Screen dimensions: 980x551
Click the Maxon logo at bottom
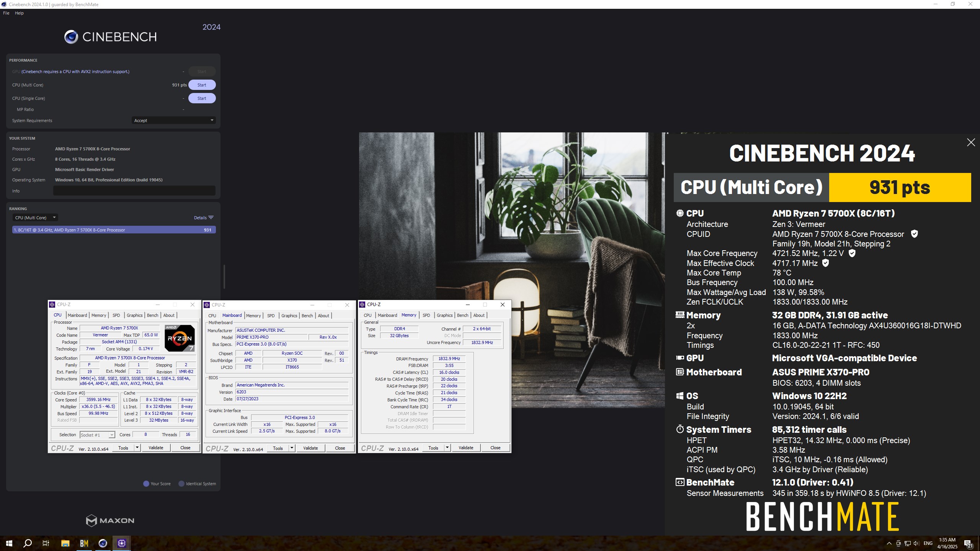click(x=110, y=520)
